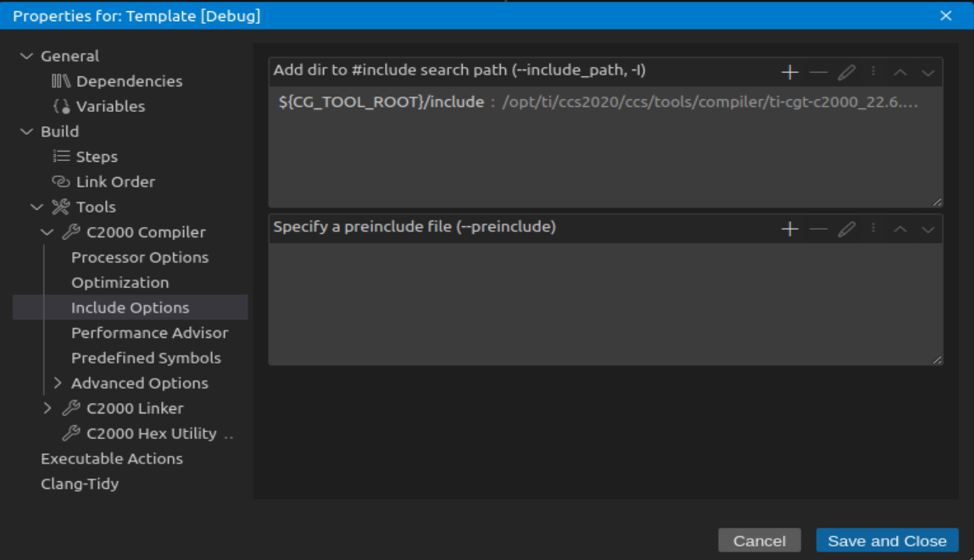Open more options for preinclude list
974x560 pixels.
pos(873,229)
